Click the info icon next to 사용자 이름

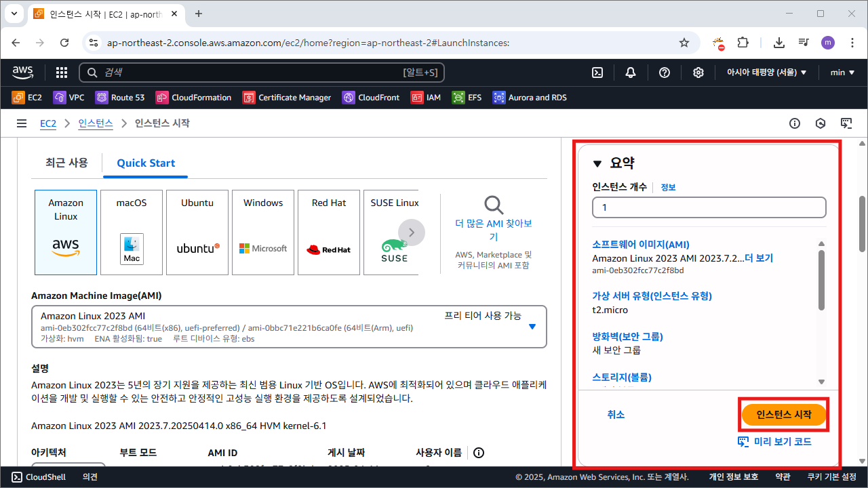click(x=479, y=453)
